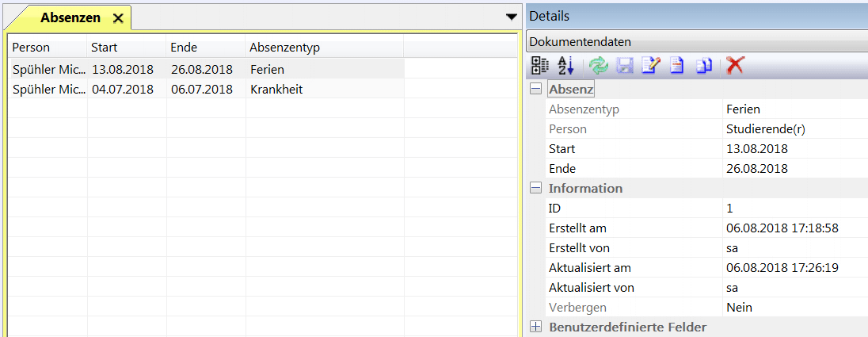Image resolution: width=868 pixels, height=337 pixels.
Task: Switch to categorized property view
Action: coord(539,67)
